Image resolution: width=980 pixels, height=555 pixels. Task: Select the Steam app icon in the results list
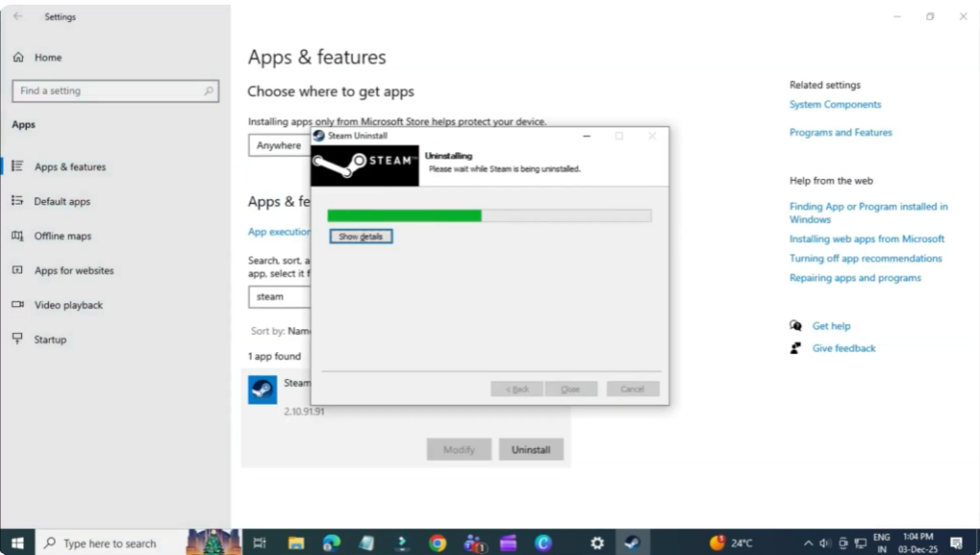pyautogui.click(x=262, y=389)
